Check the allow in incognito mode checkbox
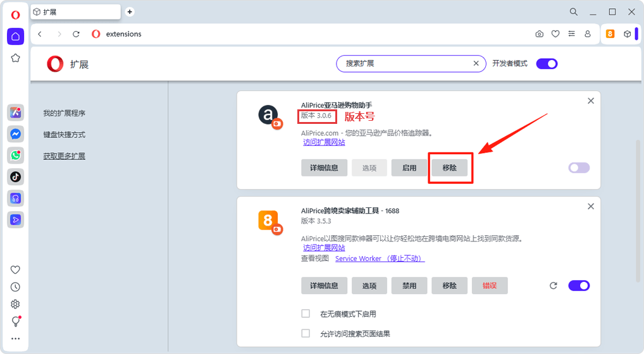Viewport: 644px width, 354px height. (306, 314)
